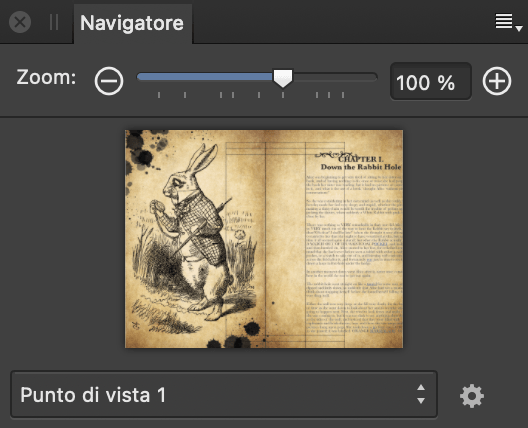This screenshot has height=428, width=528.
Task: Open view point settings gear
Action: 472,396
